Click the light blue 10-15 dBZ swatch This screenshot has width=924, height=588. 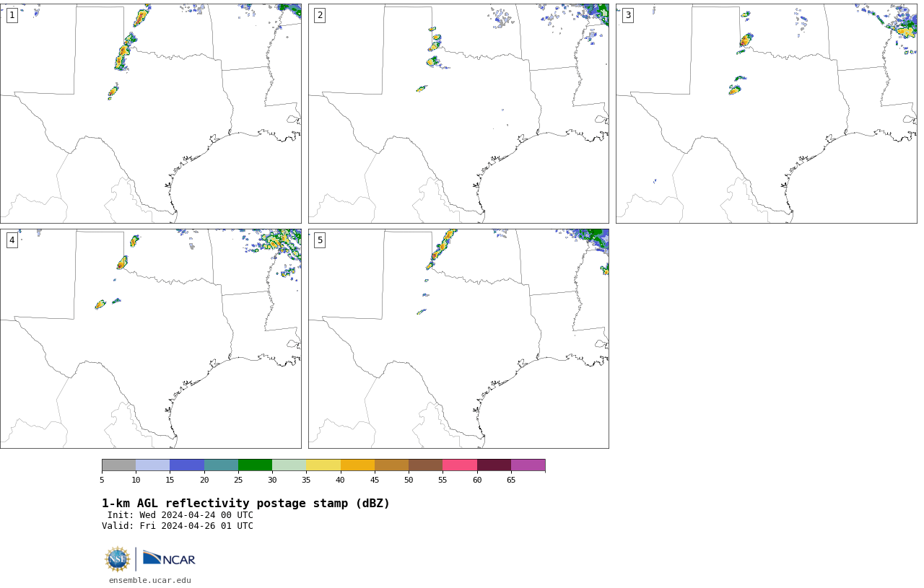click(152, 465)
